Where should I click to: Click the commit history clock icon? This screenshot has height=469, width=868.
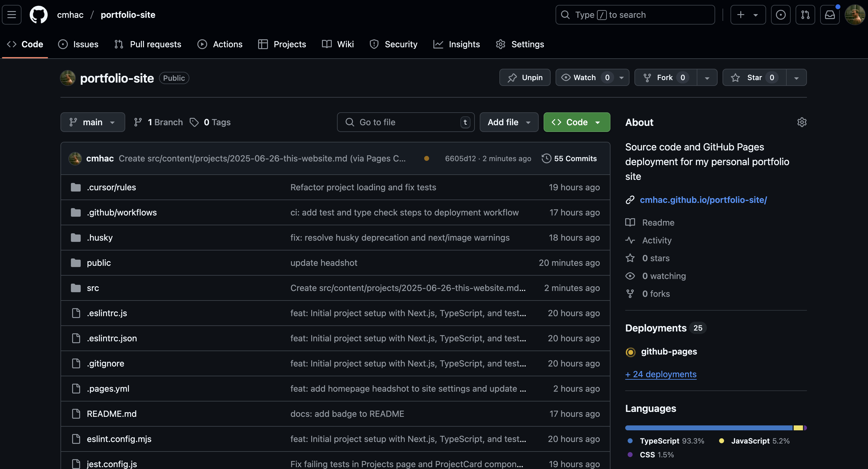click(546, 158)
